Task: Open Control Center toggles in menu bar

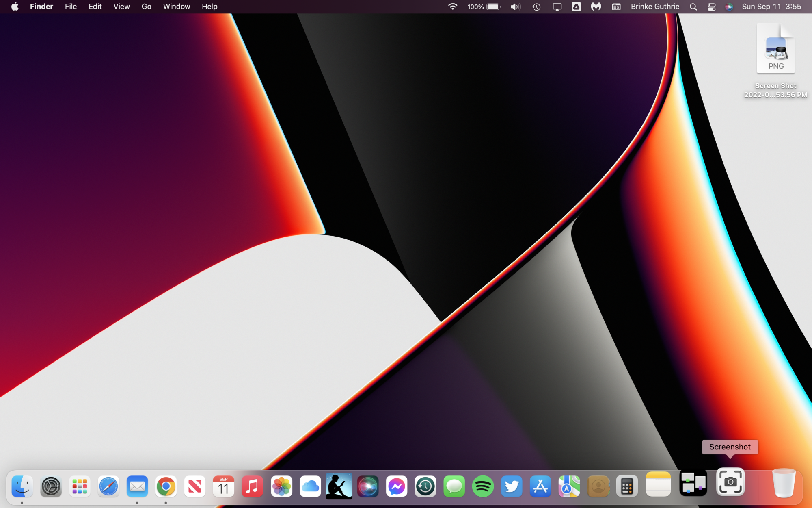Action: (711, 7)
